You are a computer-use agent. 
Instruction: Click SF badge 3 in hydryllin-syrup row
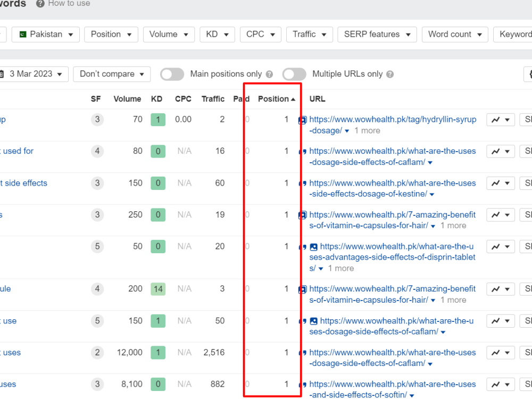97,119
